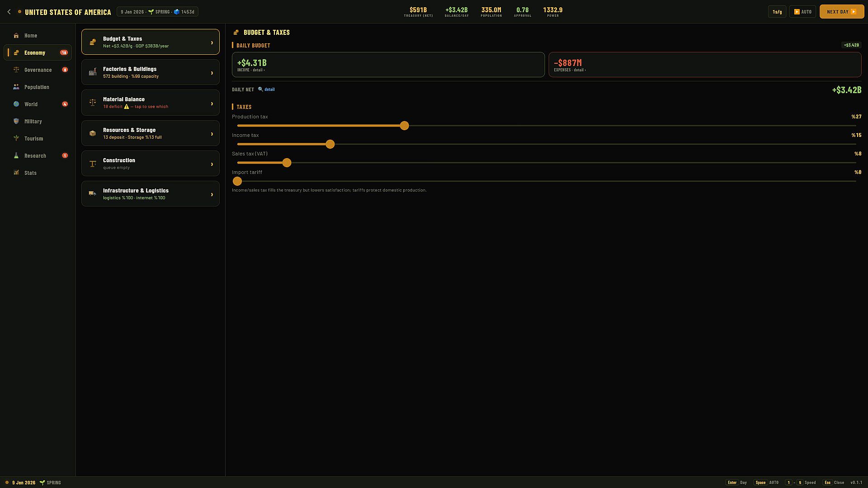Click the Esc Close shortcut hint
This screenshot has height=488, width=868.
click(x=834, y=483)
